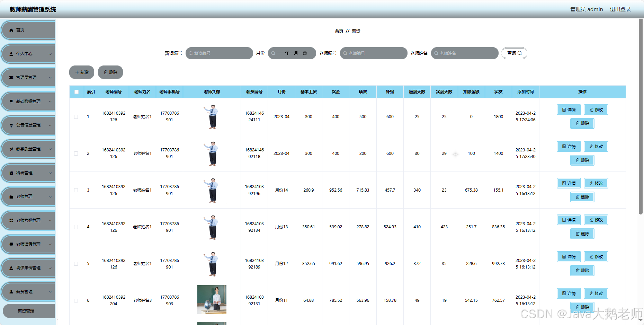Click 修改 for row 1
The width and height of the screenshot is (644, 325).
[x=596, y=110]
